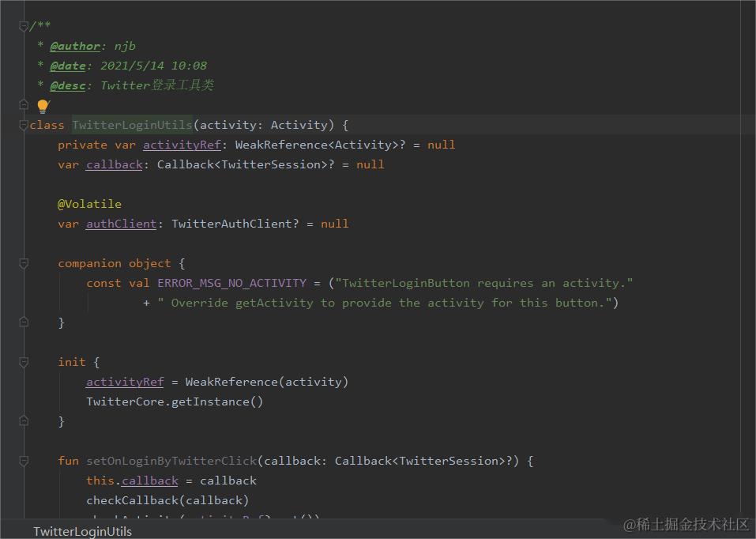Screen dimensions: 756x539
Task: Click the TwitterAuthClient? type name
Action: (235, 224)
